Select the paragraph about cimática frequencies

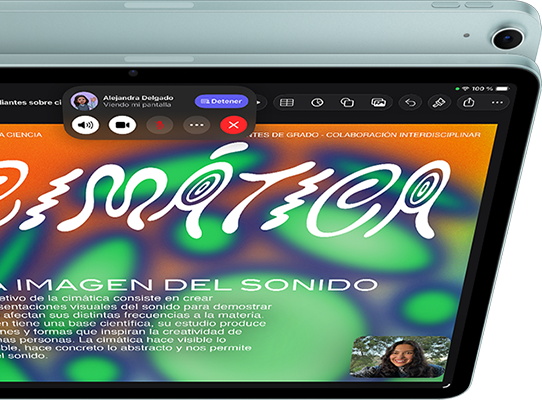click(x=135, y=327)
